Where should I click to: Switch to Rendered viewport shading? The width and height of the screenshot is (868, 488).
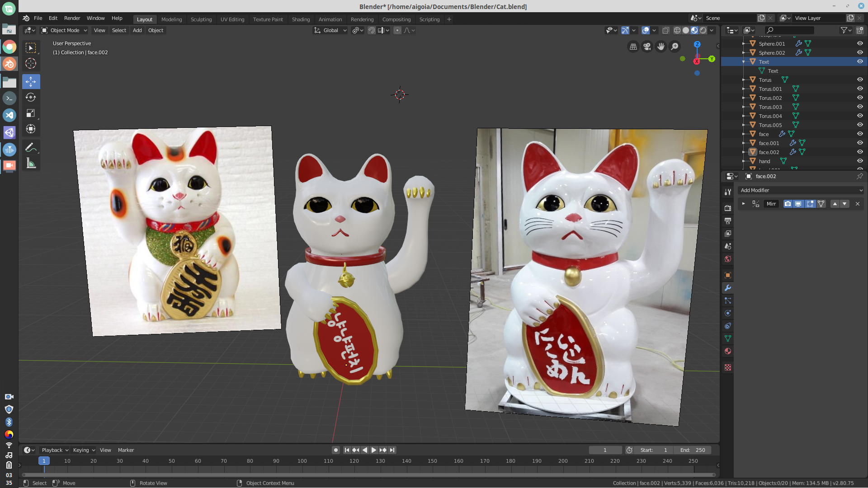(703, 30)
